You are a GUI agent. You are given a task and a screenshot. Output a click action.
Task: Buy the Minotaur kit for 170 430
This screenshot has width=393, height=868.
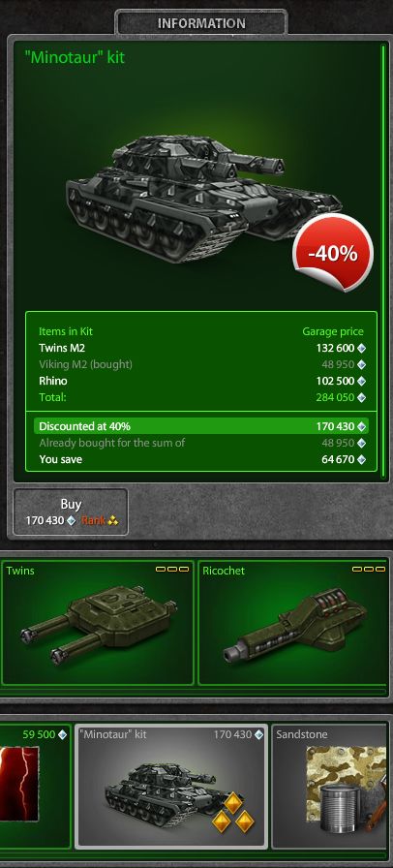[x=71, y=512]
